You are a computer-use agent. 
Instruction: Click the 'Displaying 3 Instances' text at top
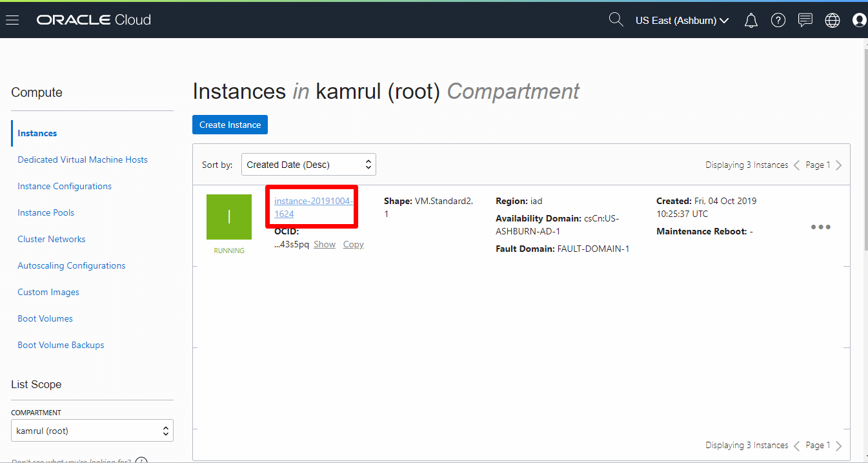click(x=747, y=165)
